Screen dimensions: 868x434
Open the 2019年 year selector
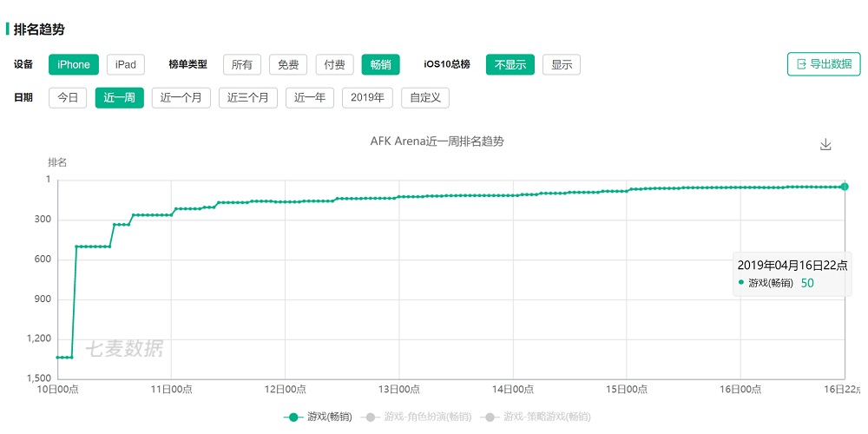(368, 97)
